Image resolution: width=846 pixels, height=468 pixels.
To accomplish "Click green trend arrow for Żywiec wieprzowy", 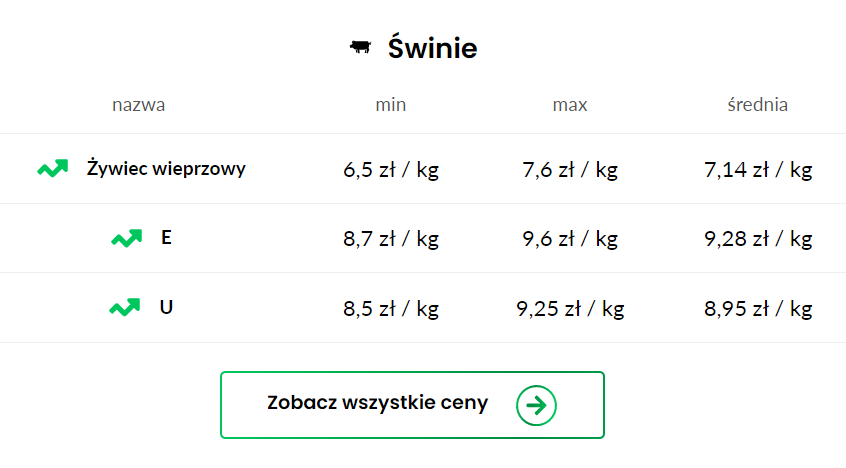I will [x=52, y=168].
